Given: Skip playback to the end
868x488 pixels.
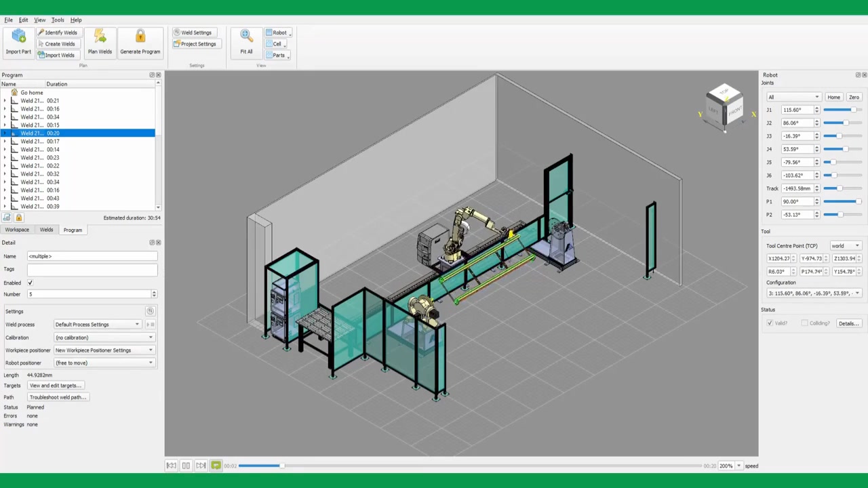Looking at the screenshot, I should point(201,466).
